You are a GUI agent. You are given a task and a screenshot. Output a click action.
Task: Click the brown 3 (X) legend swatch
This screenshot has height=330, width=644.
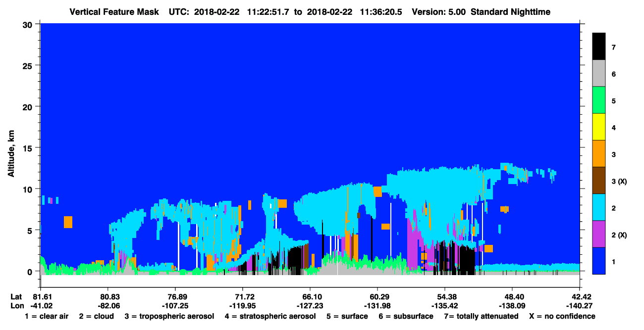(599, 181)
